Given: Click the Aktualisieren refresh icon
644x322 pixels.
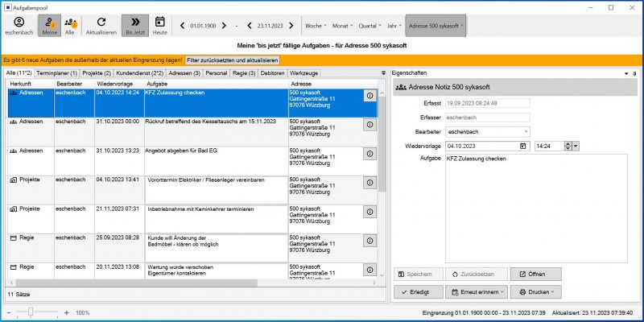Looking at the screenshot, I should point(101,23).
